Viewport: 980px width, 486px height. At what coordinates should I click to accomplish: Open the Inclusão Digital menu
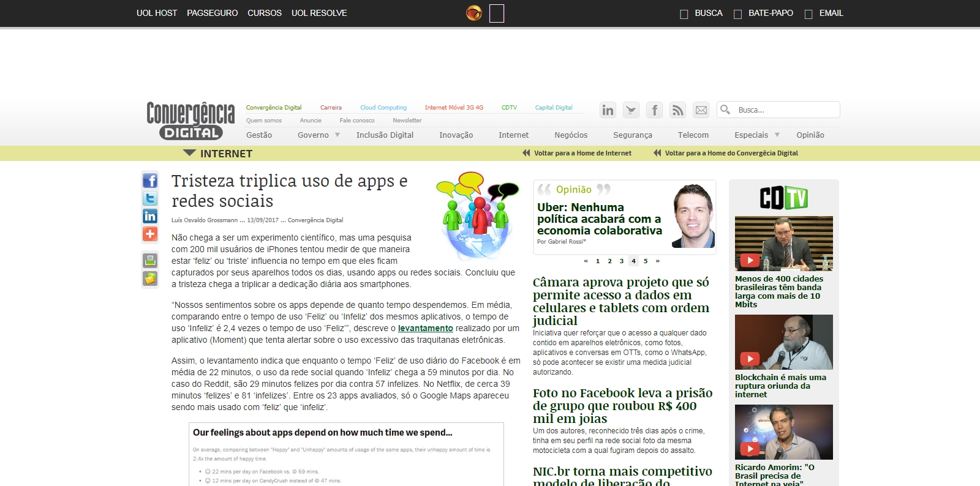[x=385, y=135]
